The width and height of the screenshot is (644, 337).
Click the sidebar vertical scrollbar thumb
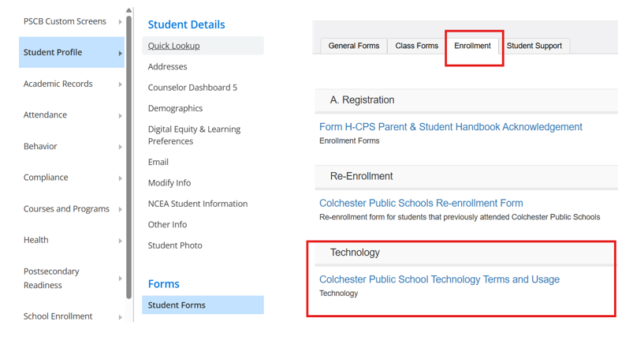(129, 157)
